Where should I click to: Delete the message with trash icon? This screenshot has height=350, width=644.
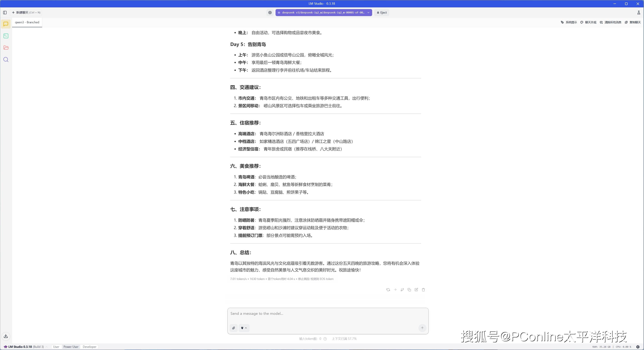(x=423, y=290)
